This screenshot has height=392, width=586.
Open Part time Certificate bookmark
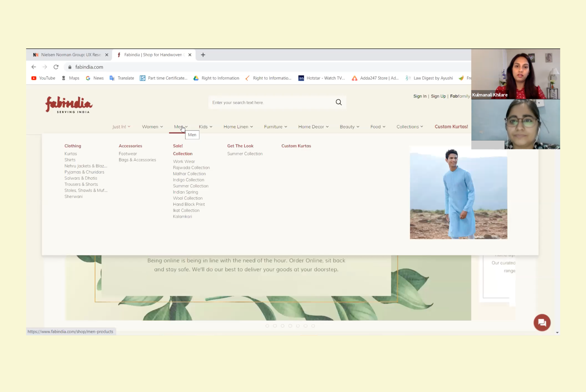coord(164,78)
